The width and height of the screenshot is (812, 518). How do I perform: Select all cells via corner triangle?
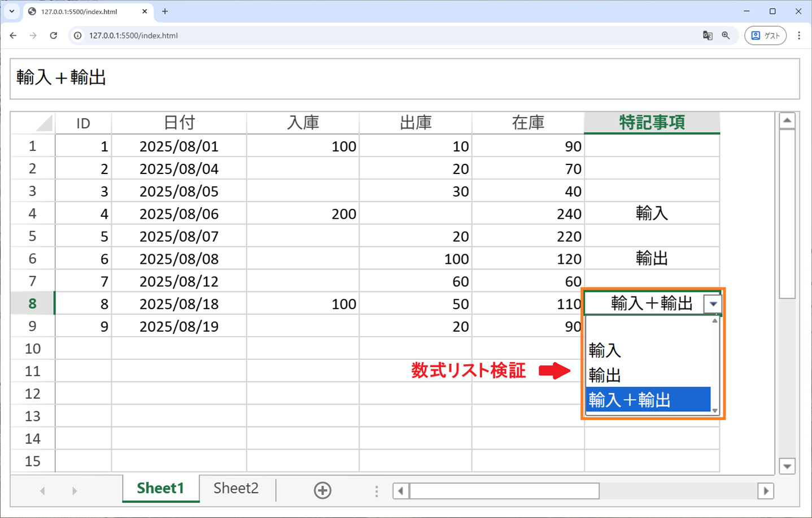coord(33,123)
